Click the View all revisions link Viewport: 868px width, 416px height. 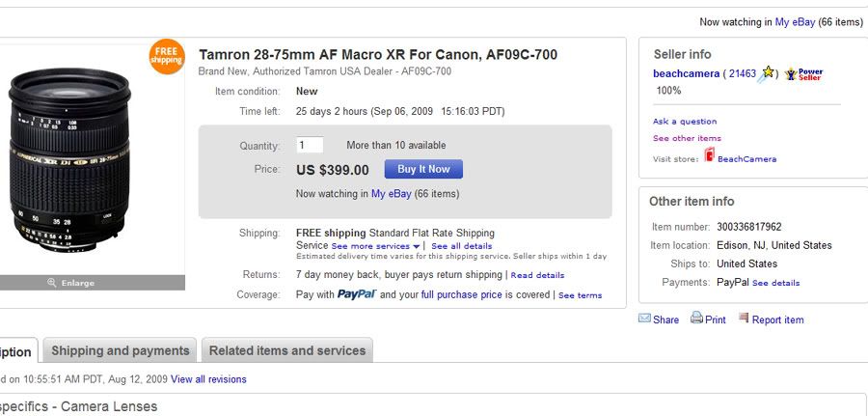[x=208, y=379]
